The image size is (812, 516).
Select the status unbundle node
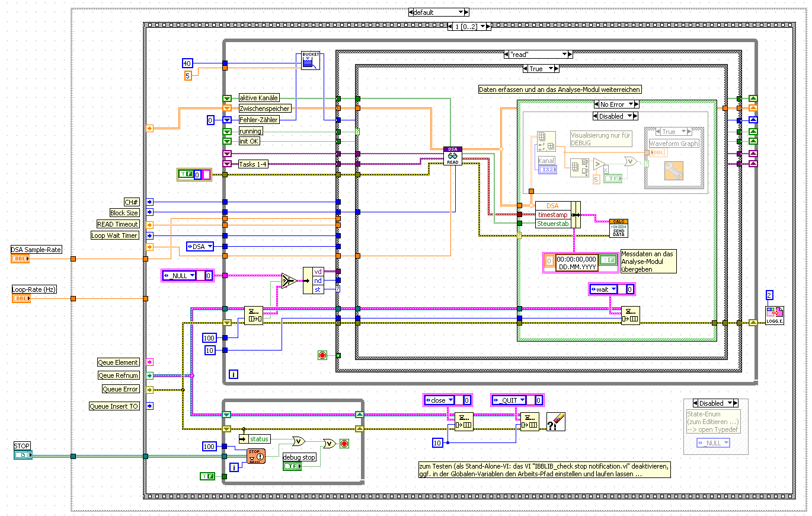click(254, 439)
